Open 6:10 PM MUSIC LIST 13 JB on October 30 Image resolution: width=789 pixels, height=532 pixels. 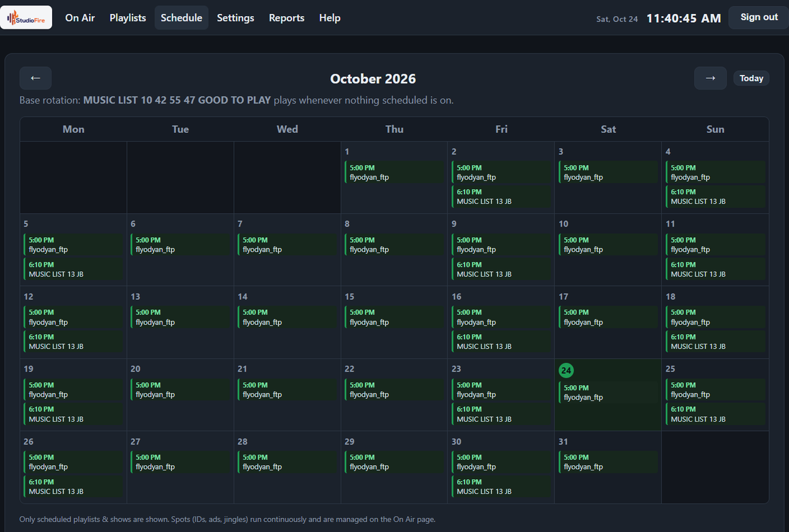tap(501, 487)
